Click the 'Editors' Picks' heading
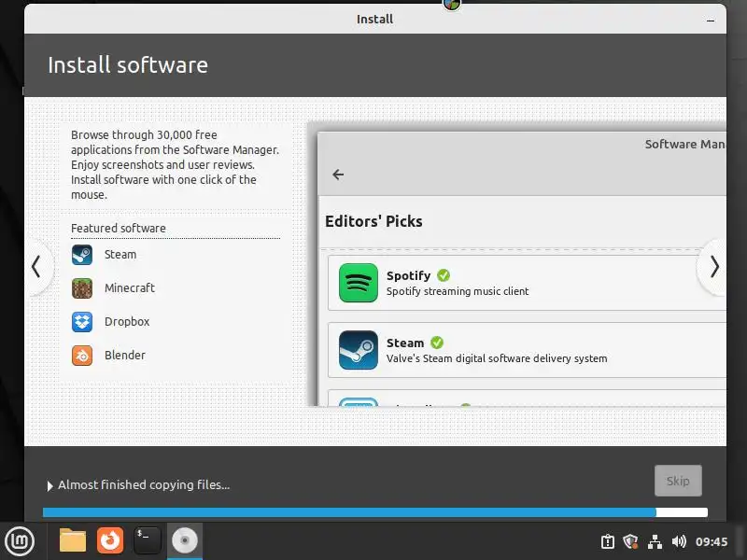Screen dimensions: 747x560 pyautogui.click(x=373, y=221)
